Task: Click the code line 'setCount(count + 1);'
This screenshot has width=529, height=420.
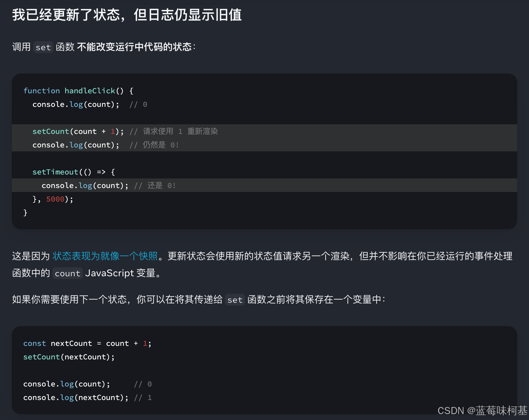Action: (78, 131)
